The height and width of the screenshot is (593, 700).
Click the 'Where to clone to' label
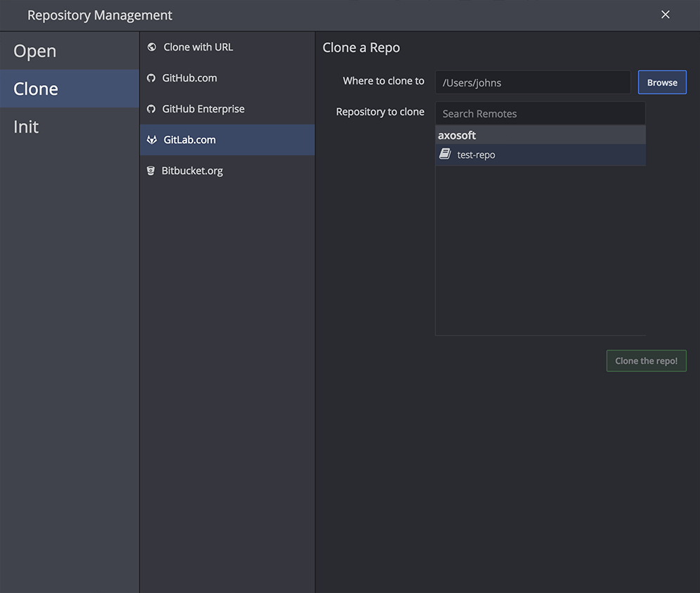[x=384, y=81]
